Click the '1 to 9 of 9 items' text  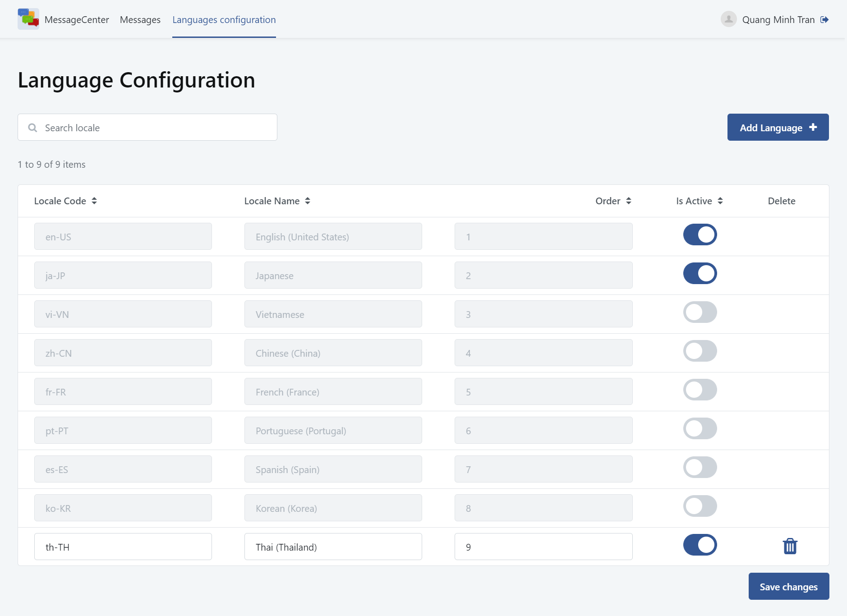click(x=51, y=164)
